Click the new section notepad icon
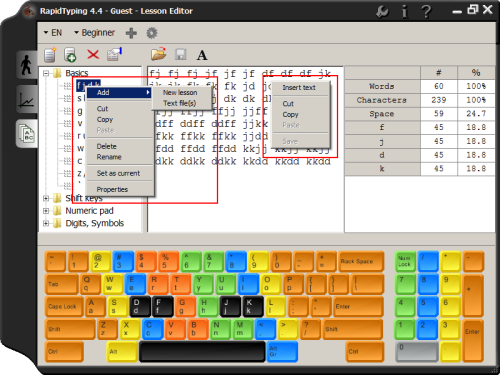The width and height of the screenshot is (500, 375). (50, 55)
